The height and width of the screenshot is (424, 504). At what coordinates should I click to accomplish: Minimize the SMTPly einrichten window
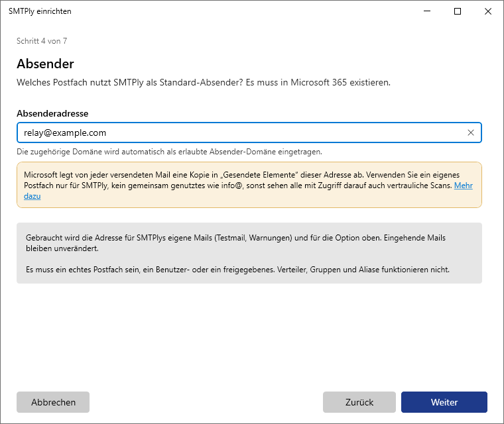tap(427, 11)
